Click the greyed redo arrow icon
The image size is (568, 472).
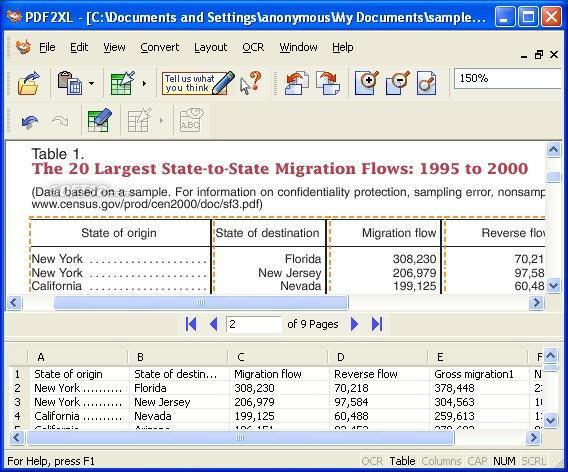tap(60, 122)
